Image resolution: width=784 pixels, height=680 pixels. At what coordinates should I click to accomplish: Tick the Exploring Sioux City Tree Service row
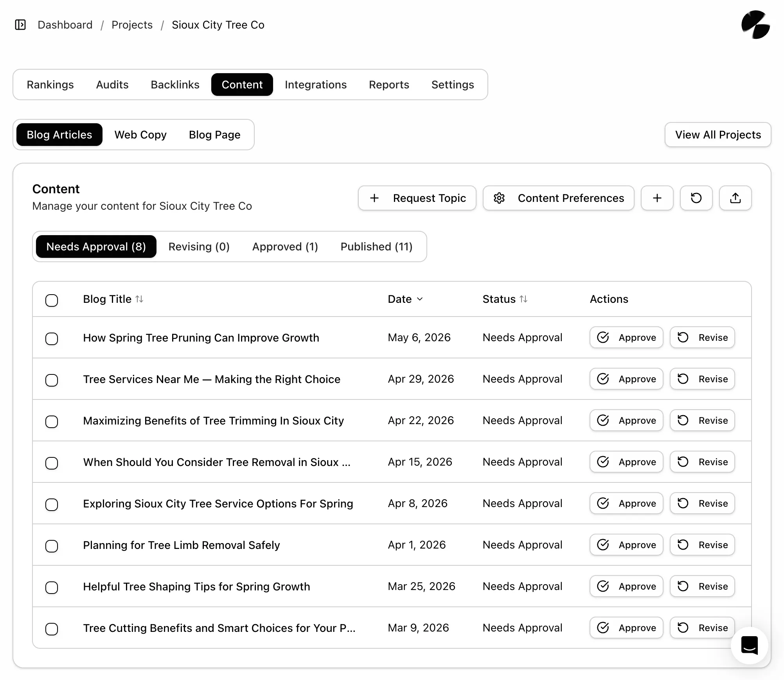coord(52,505)
